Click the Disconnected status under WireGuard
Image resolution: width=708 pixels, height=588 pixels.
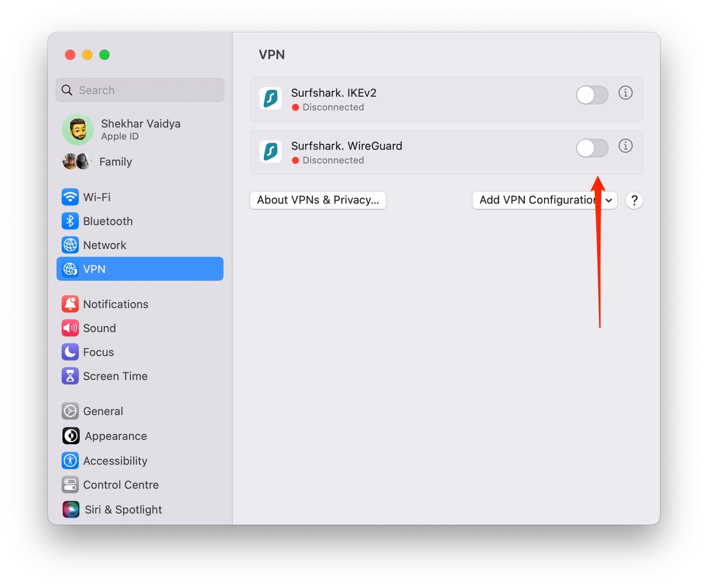[x=328, y=160]
